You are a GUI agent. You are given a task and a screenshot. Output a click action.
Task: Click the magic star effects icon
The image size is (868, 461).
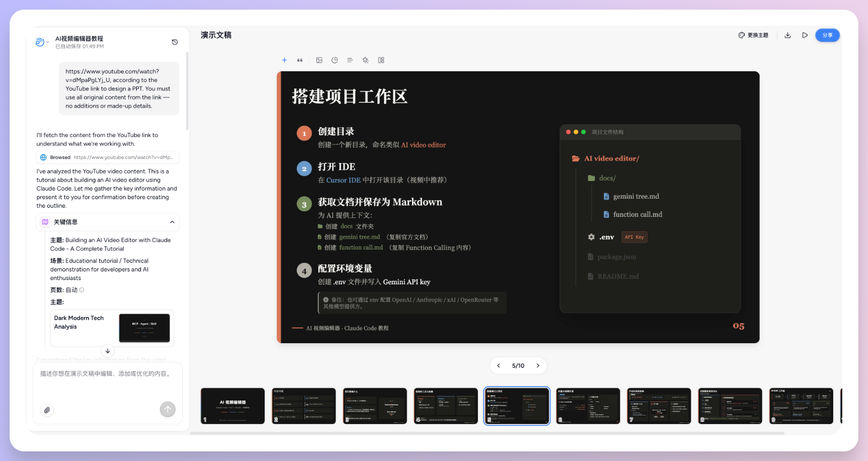(x=365, y=60)
